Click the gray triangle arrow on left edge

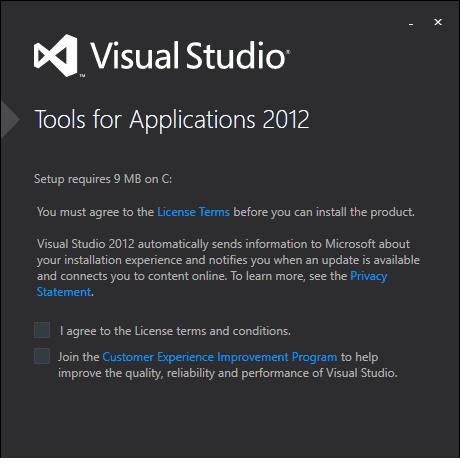[10, 119]
